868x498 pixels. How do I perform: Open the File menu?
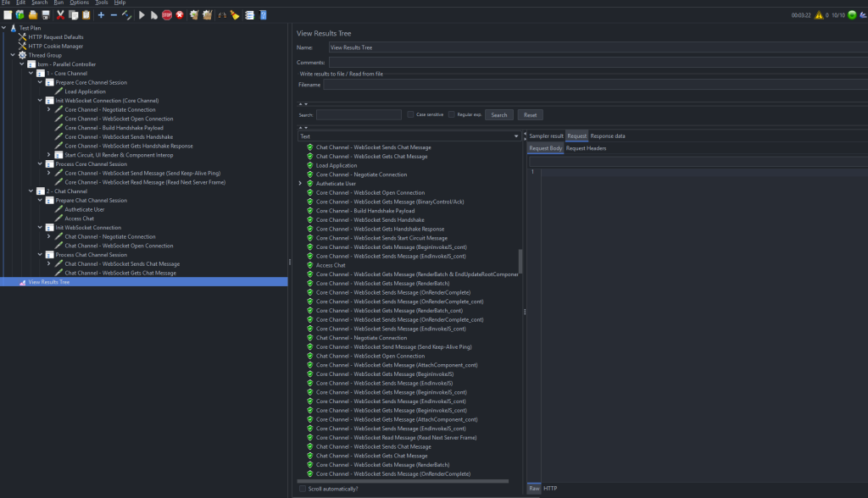(6, 3)
